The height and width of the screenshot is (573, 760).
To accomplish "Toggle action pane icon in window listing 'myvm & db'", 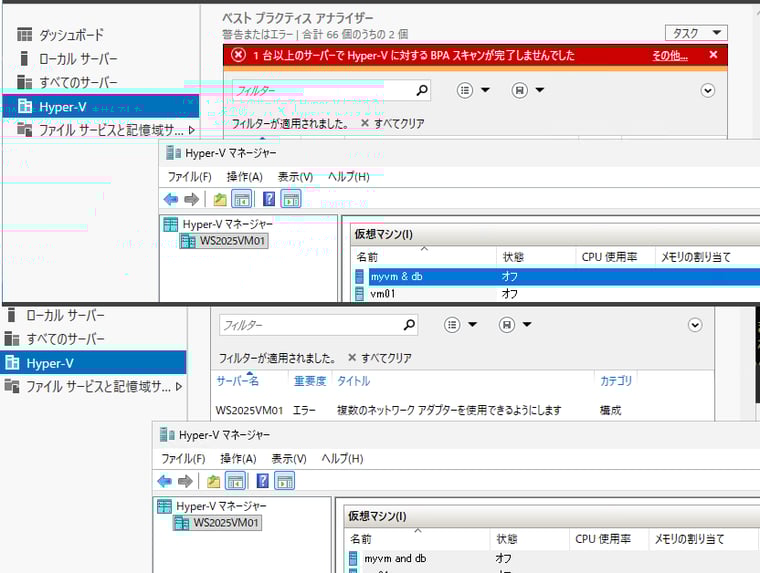I will [291, 199].
